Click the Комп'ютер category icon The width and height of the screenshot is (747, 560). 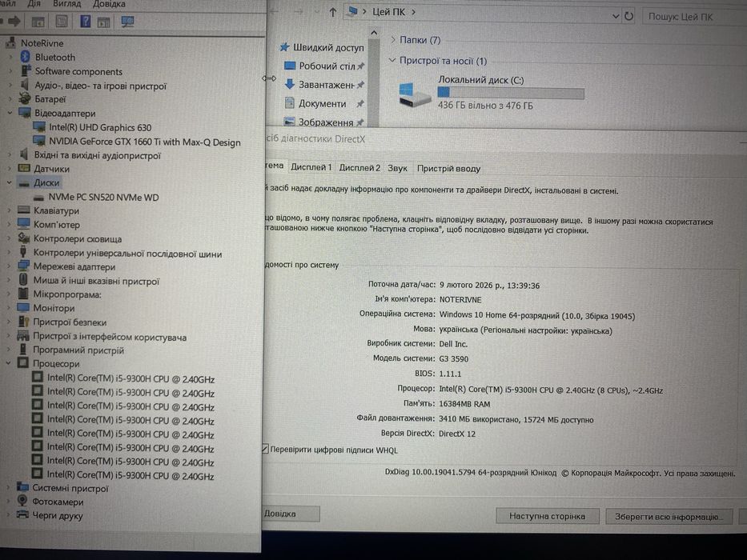(x=24, y=224)
